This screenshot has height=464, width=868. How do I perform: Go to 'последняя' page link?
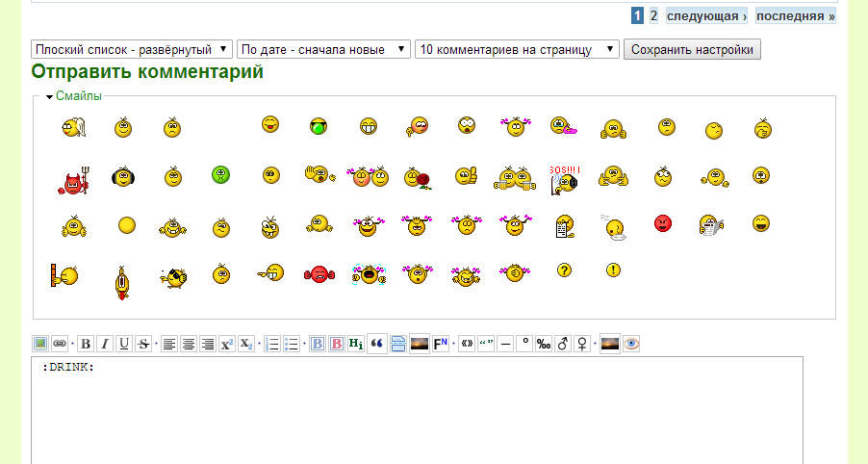(x=796, y=16)
